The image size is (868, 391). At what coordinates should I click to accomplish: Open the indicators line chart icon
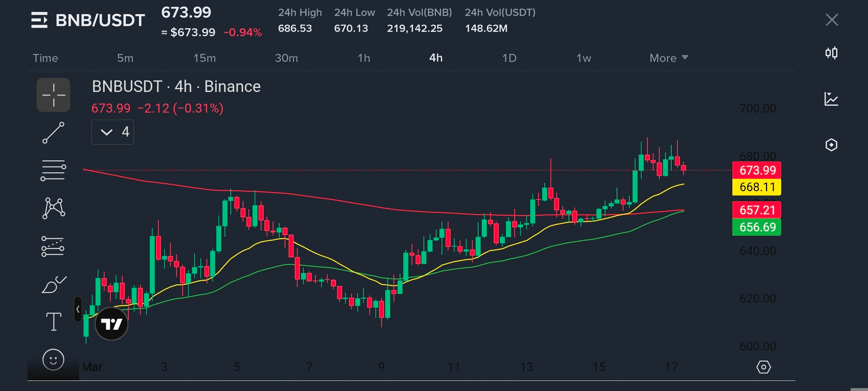831,99
